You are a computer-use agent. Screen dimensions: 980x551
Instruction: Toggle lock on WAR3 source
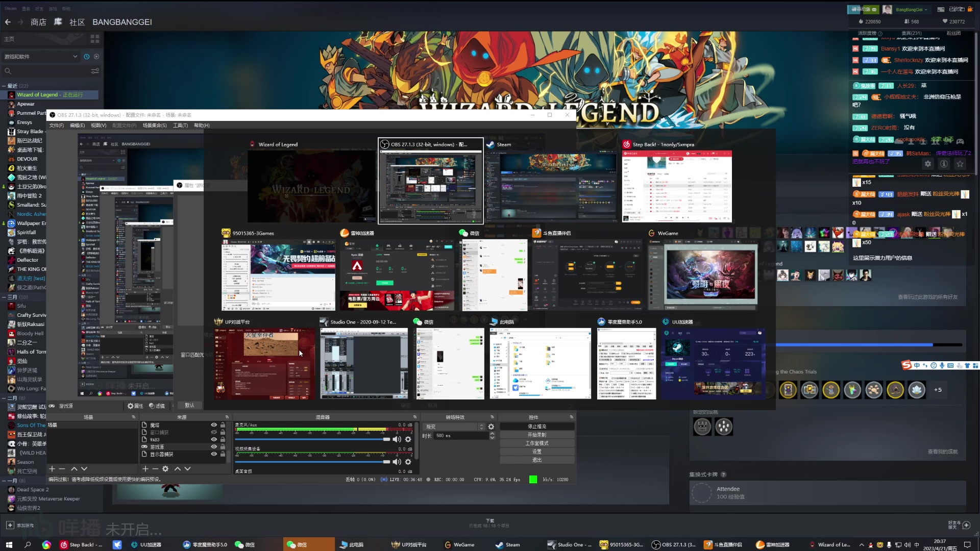223,439
